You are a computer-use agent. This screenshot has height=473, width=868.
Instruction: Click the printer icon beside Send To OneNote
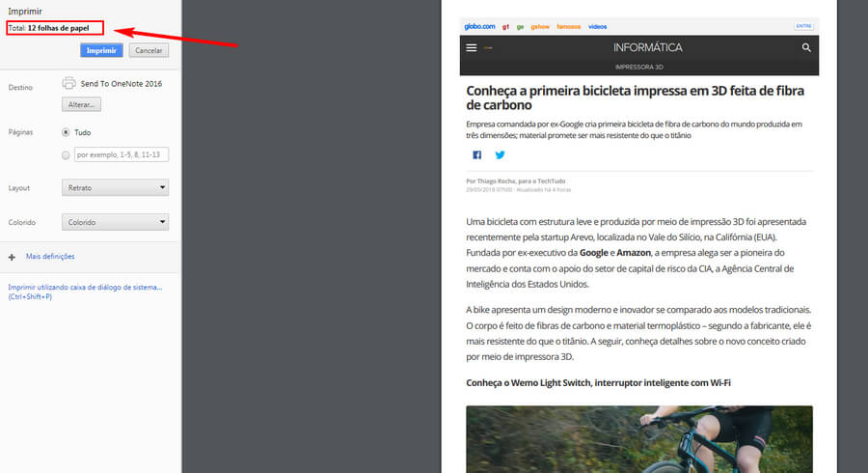[68, 84]
